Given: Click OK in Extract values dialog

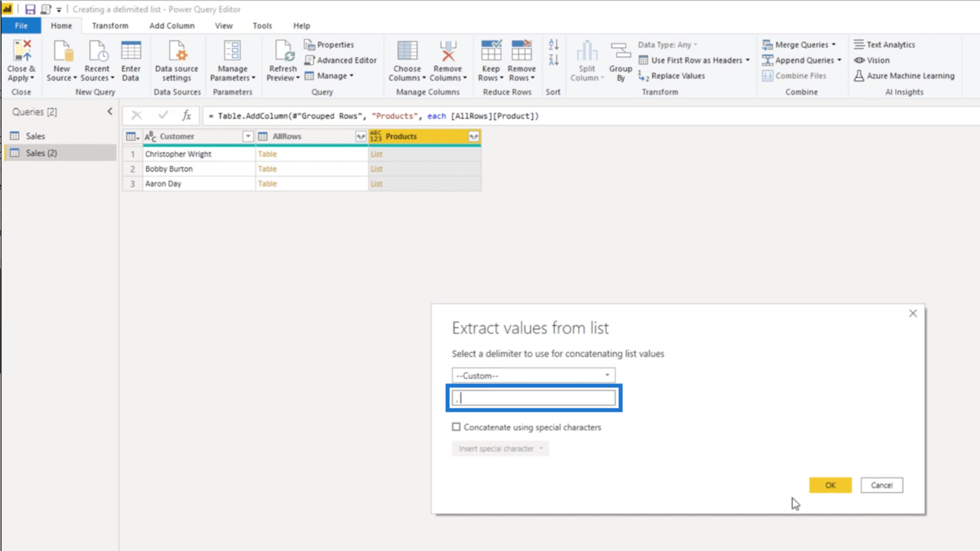Looking at the screenshot, I should pyautogui.click(x=830, y=485).
